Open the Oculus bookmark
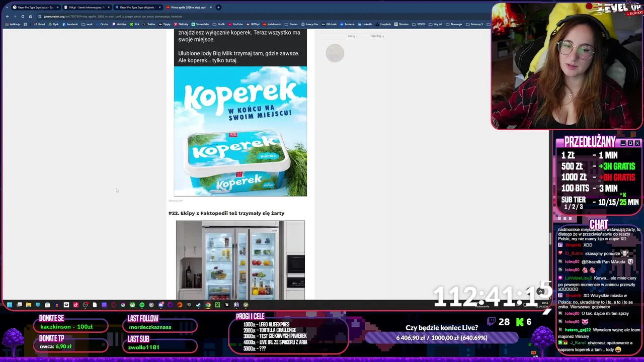The image size is (644, 362). (x=102, y=24)
